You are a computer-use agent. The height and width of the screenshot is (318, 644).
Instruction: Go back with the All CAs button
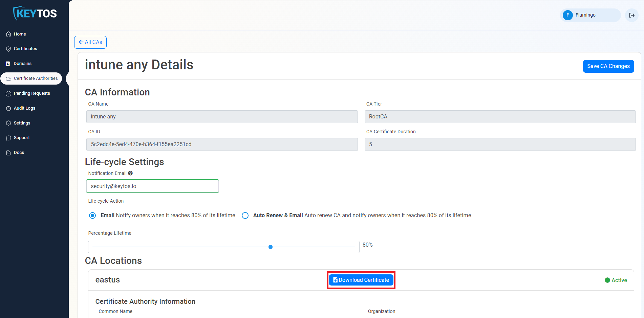(x=90, y=42)
